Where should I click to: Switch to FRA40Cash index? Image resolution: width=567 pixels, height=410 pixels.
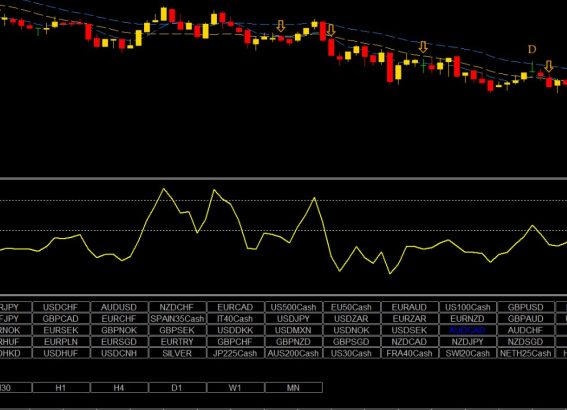point(410,353)
